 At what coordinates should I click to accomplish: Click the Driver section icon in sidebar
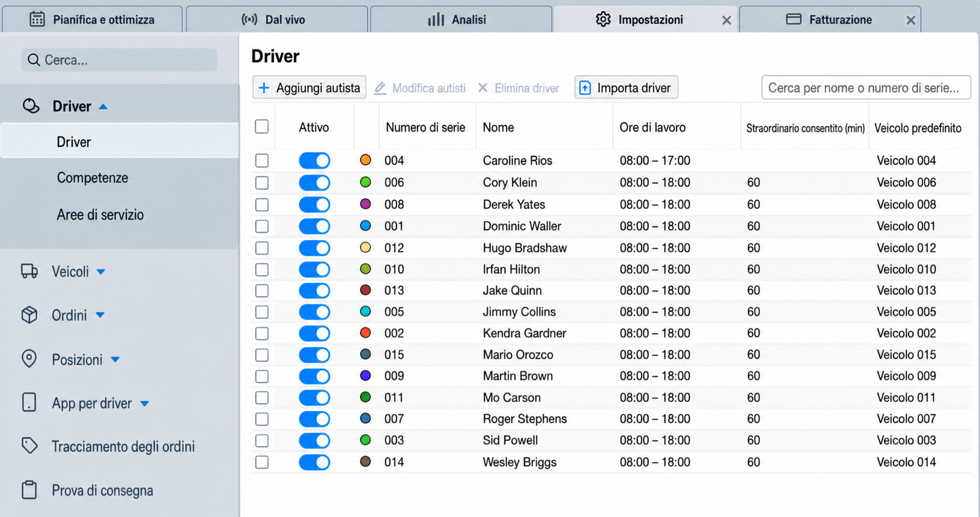pyautogui.click(x=31, y=106)
